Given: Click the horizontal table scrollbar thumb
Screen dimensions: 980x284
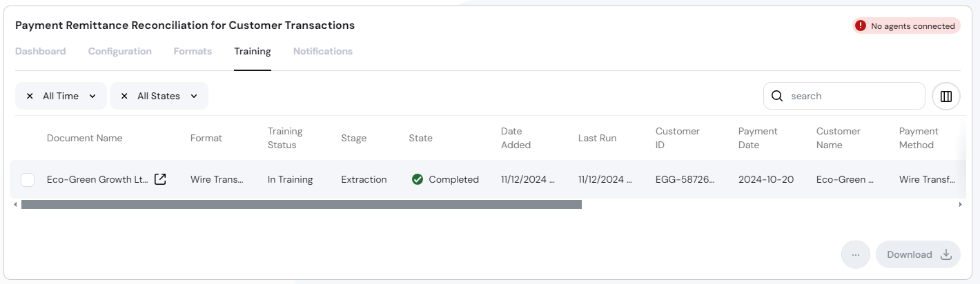Looking at the screenshot, I should [x=302, y=204].
